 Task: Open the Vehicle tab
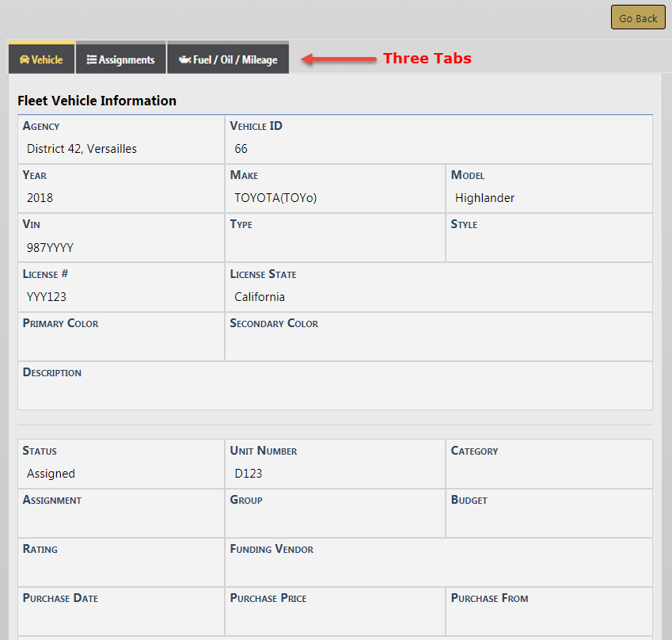coord(41,59)
